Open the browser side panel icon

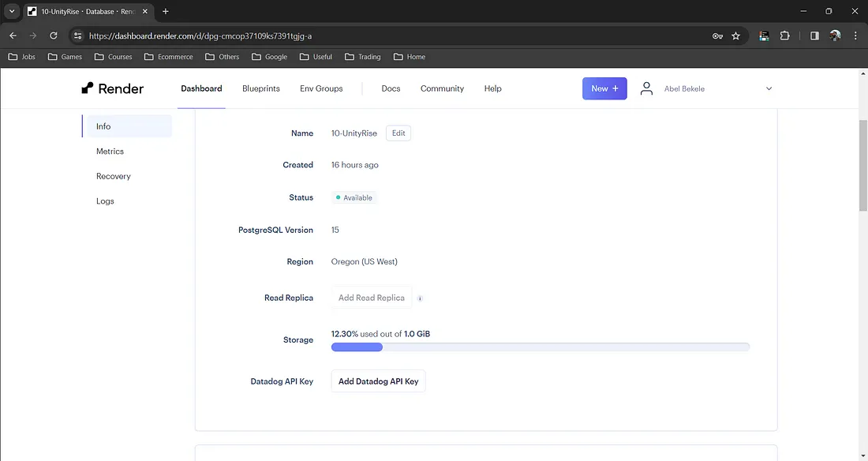point(814,36)
